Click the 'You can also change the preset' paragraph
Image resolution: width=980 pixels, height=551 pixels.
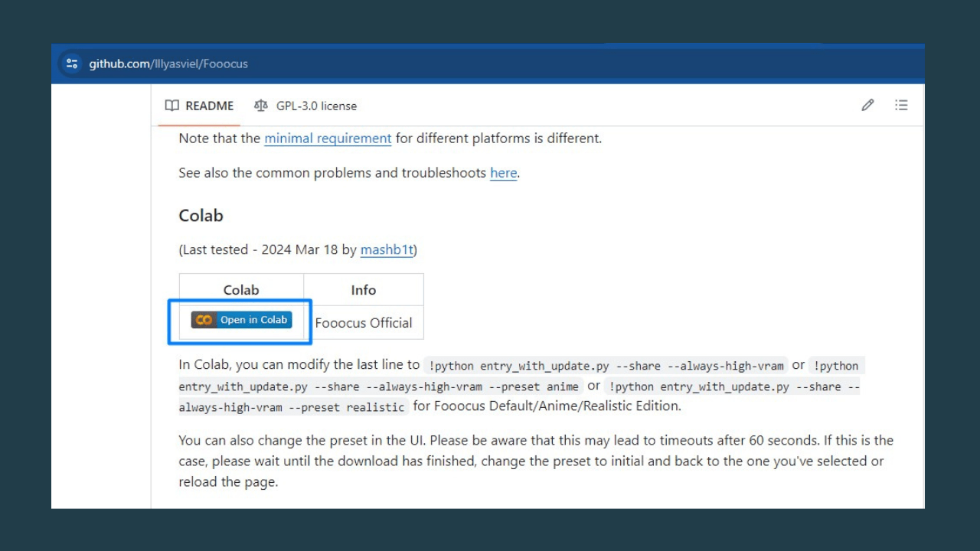coord(536,461)
